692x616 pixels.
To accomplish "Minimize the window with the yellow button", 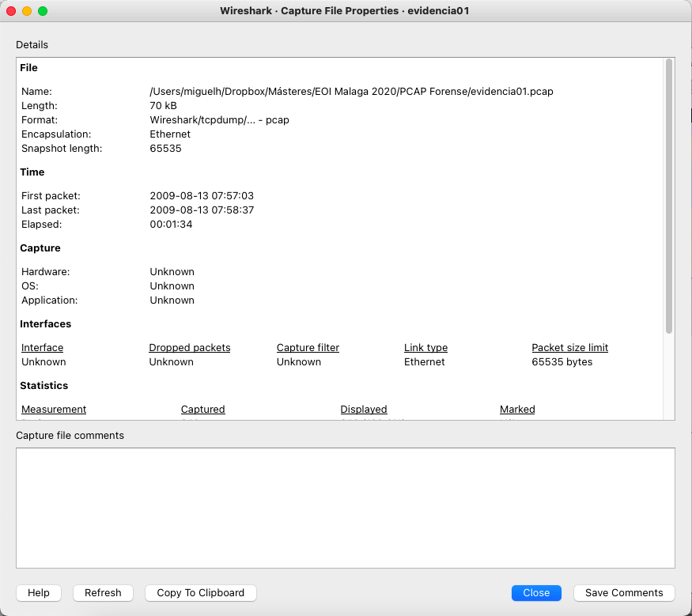I will click(27, 11).
